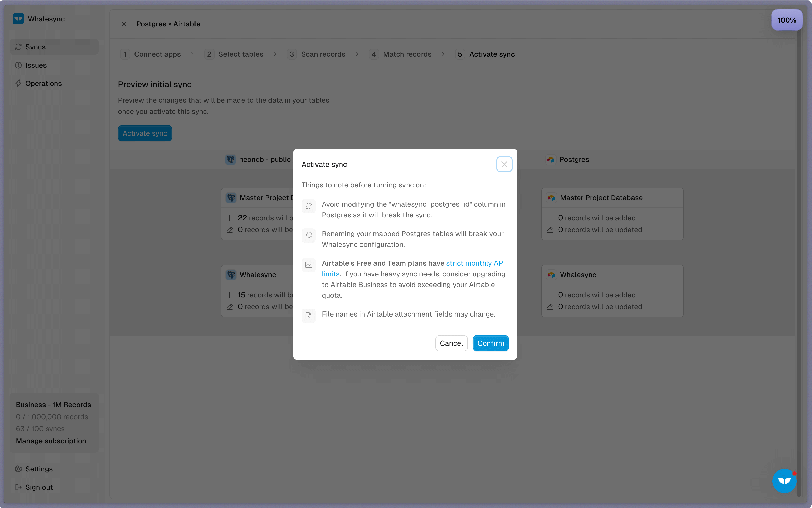Click the Syncs refresh icon in sidebar

pyautogui.click(x=18, y=47)
